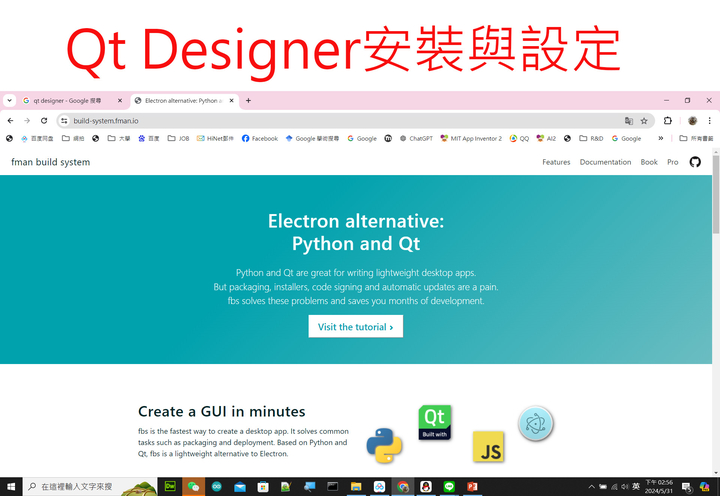The image size is (720, 496).
Task: Click the translate page icon in address bar
Action: point(629,121)
